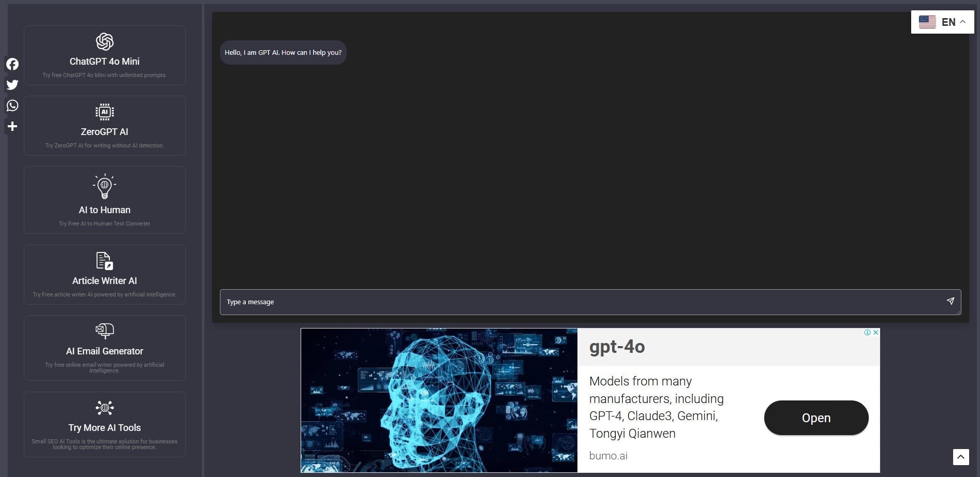Expand the EN language dropdown
Image resolution: width=980 pixels, height=477 pixels.
point(942,22)
